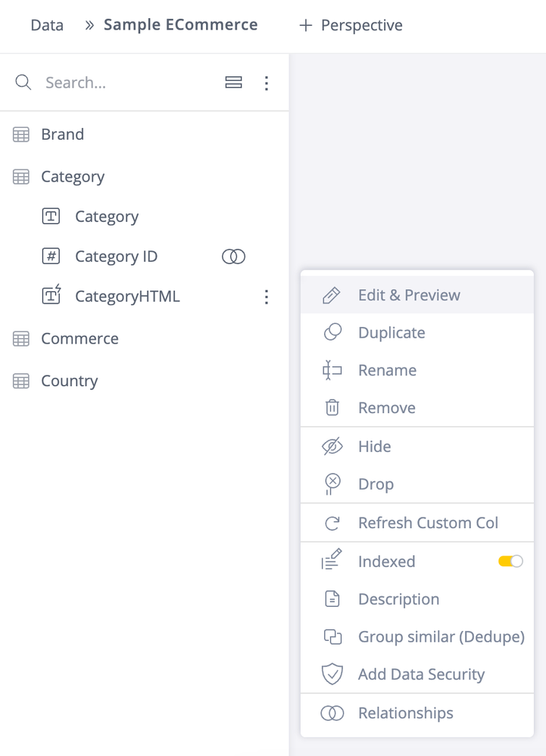Click the CategoryHTML custom column icon
This screenshot has height=756, width=546.
(51, 296)
